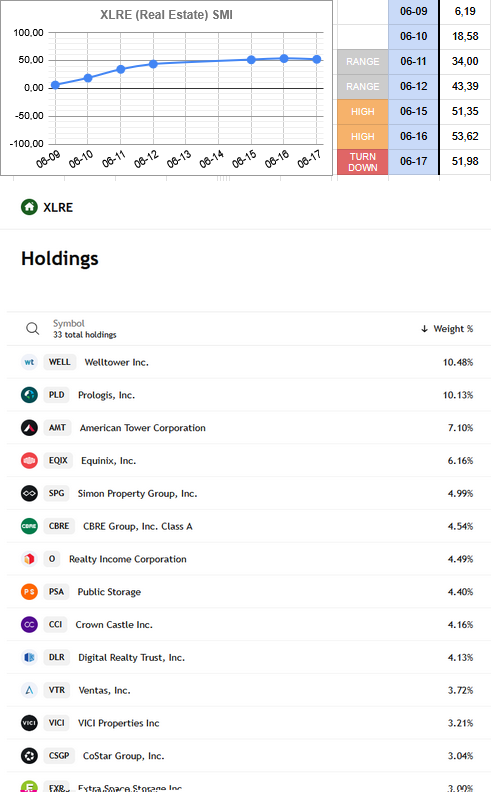Click the Ventas, Inc. holding name
The image size is (491, 792).
(x=105, y=690)
